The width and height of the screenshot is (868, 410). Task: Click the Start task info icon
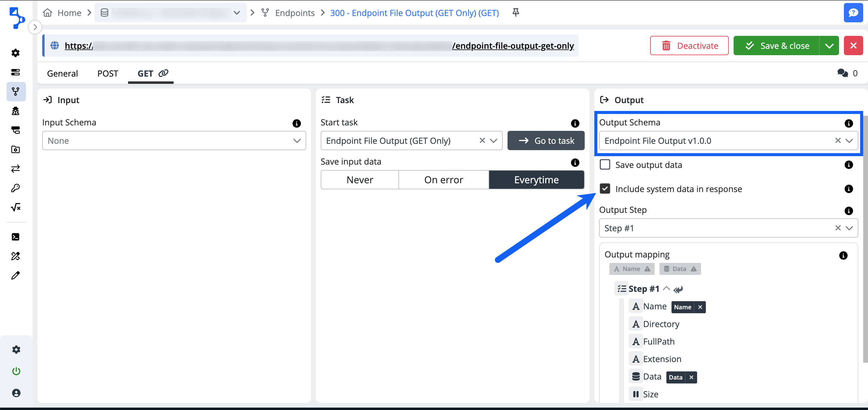pyautogui.click(x=575, y=123)
